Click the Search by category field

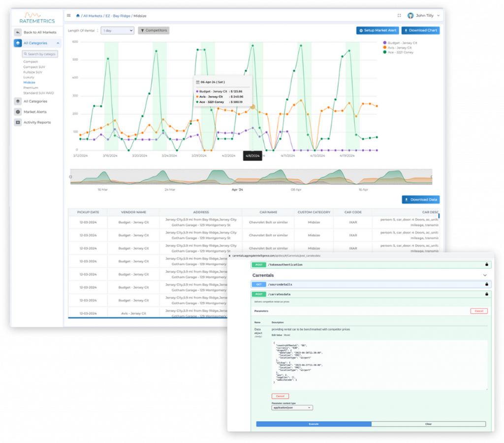click(x=40, y=54)
